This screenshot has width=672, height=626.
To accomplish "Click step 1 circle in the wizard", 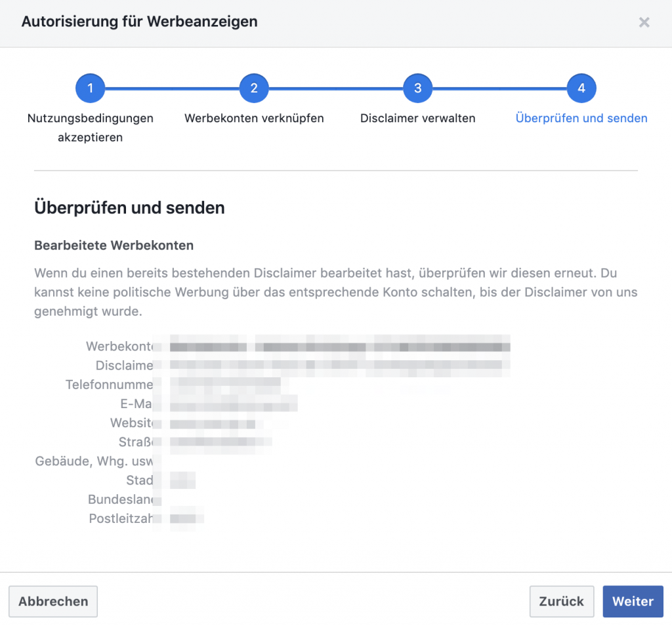I will click(91, 88).
